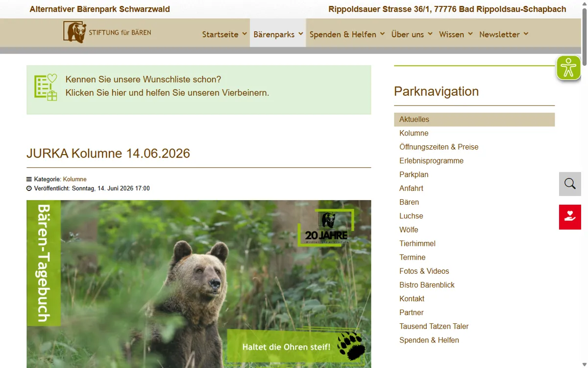This screenshot has height=368, width=588.
Task: Expand the Startseite menu chevron
Action: (245, 34)
